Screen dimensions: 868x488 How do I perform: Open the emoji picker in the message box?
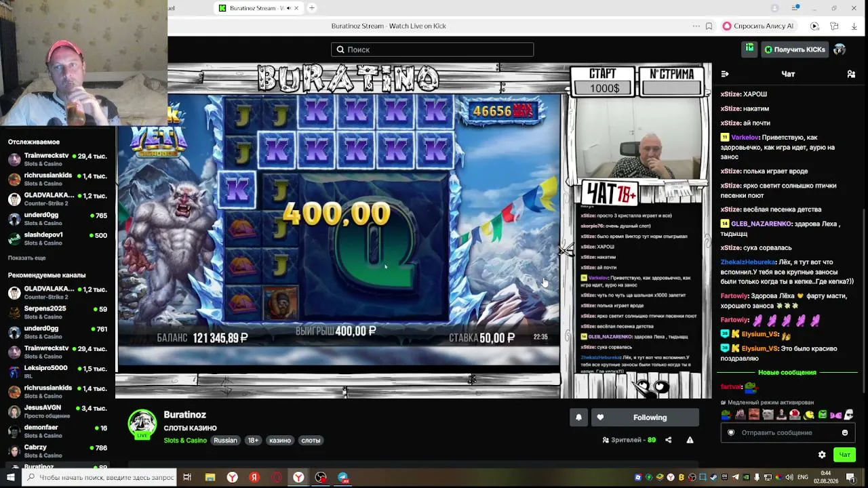pos(845,432)
